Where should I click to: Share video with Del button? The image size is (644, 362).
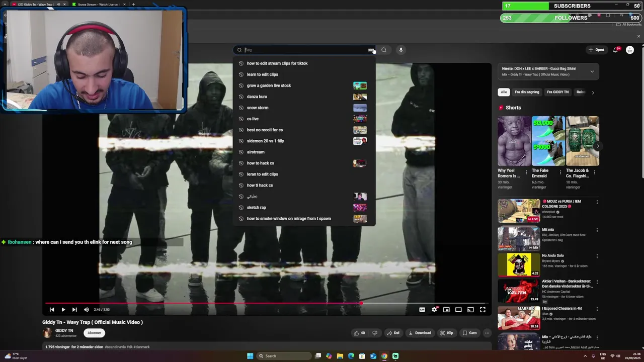point(393,333)
